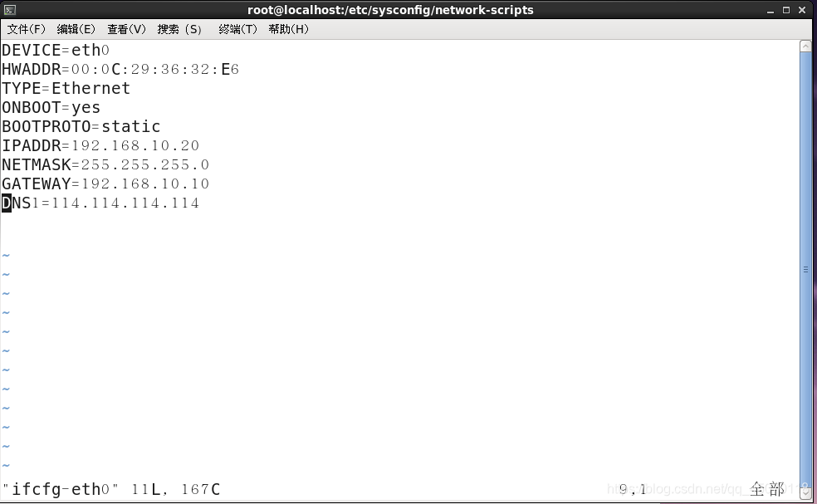
Task: Open the 编辑(E) edit menu
Action: 76,29
